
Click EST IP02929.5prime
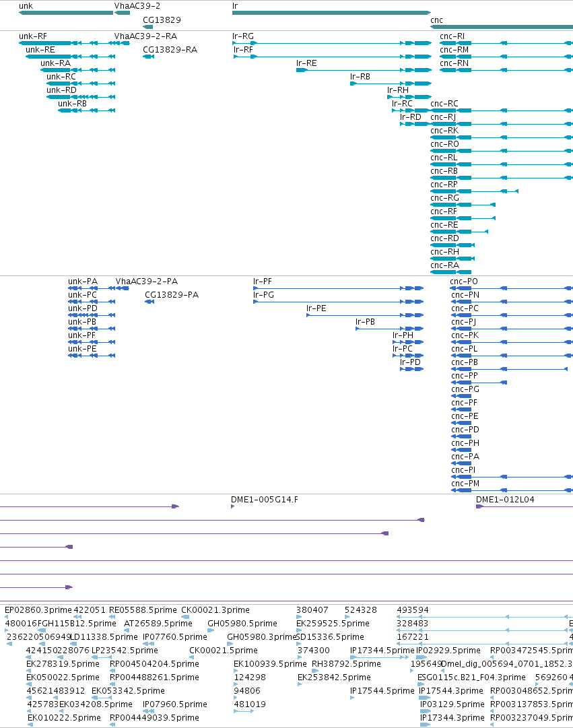[x=448, y=651]
